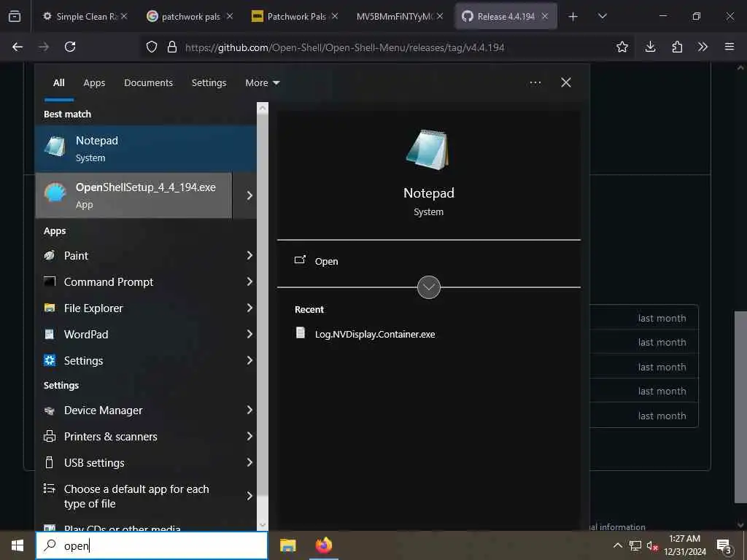Click the Windows search box
747x560 pixels.
coord(152,545)
